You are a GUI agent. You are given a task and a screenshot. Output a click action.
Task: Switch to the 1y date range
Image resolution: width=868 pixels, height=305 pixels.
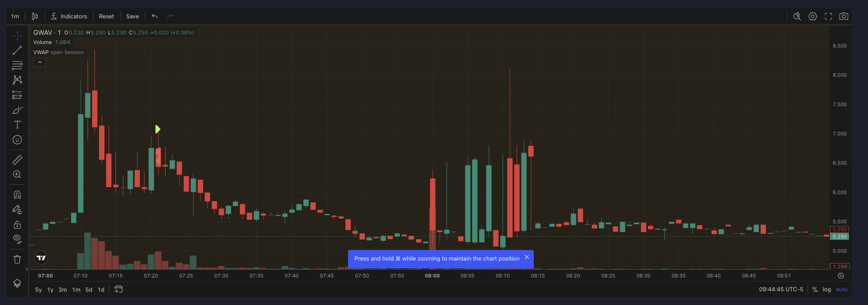[50, 290]
